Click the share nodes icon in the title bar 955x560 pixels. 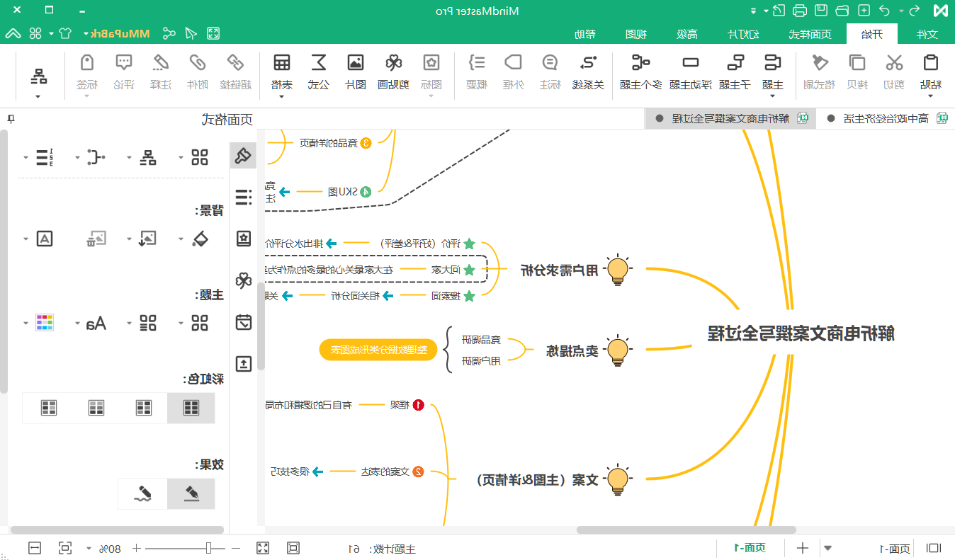[x=169, y=33]
